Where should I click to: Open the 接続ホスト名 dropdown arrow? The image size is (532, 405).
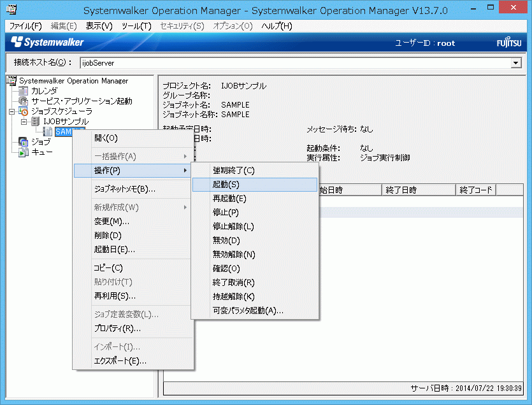point(515,63)
